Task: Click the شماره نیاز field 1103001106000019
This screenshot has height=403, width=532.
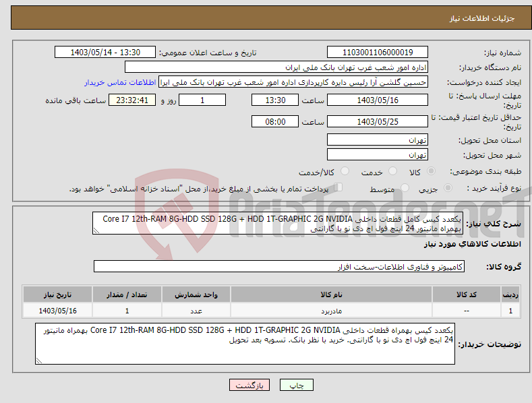Action: point(378,53)
